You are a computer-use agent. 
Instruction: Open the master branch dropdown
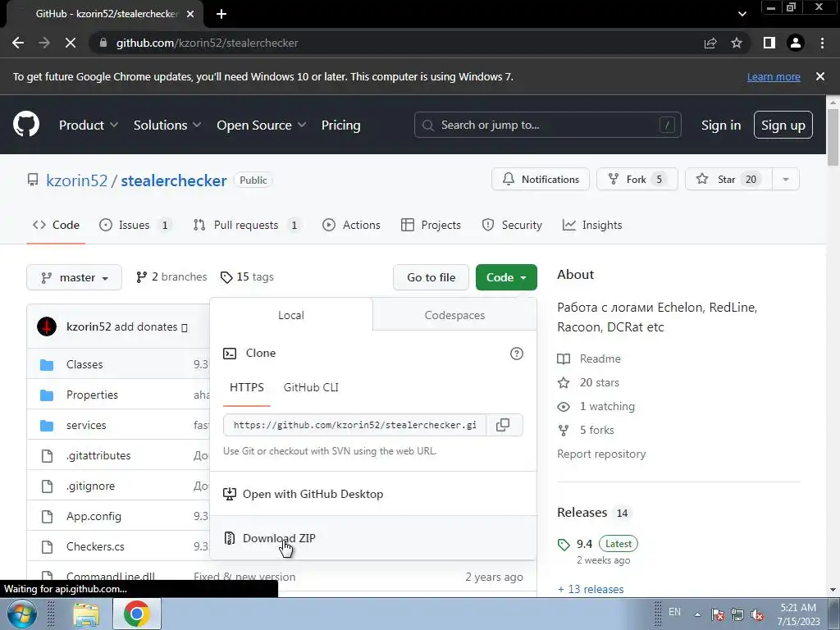pyautogui.click(x=74, y=277)
